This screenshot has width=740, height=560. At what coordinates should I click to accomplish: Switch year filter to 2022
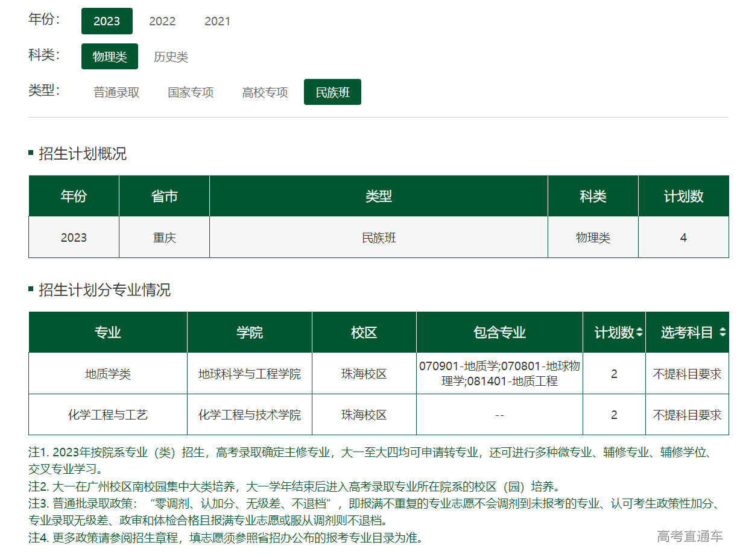[162, 21]
